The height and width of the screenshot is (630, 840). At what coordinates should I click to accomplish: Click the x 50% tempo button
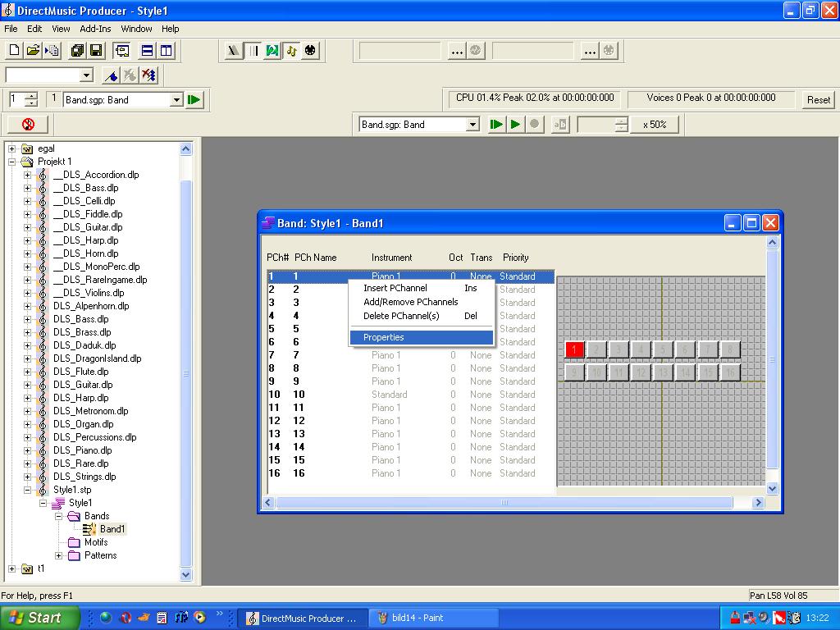tap(654, 125)
